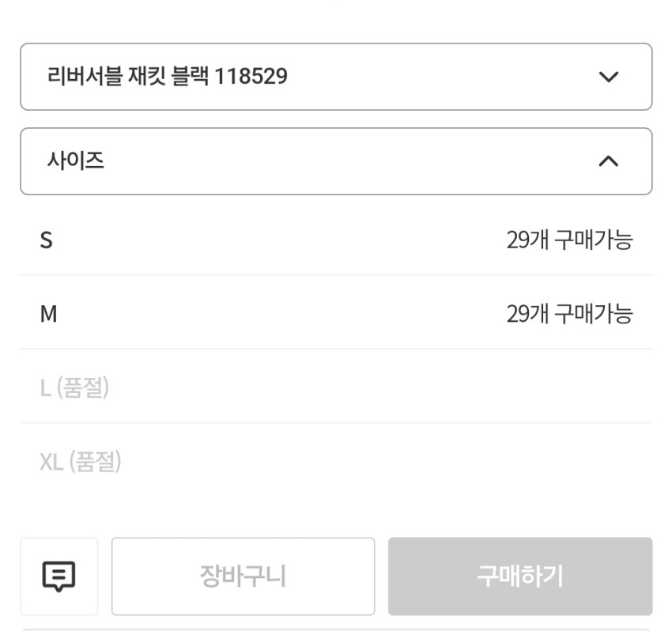The image size is (672, 631).
Task: Click the 29개 구매가능 text on S row
Action: click(569, 240)
